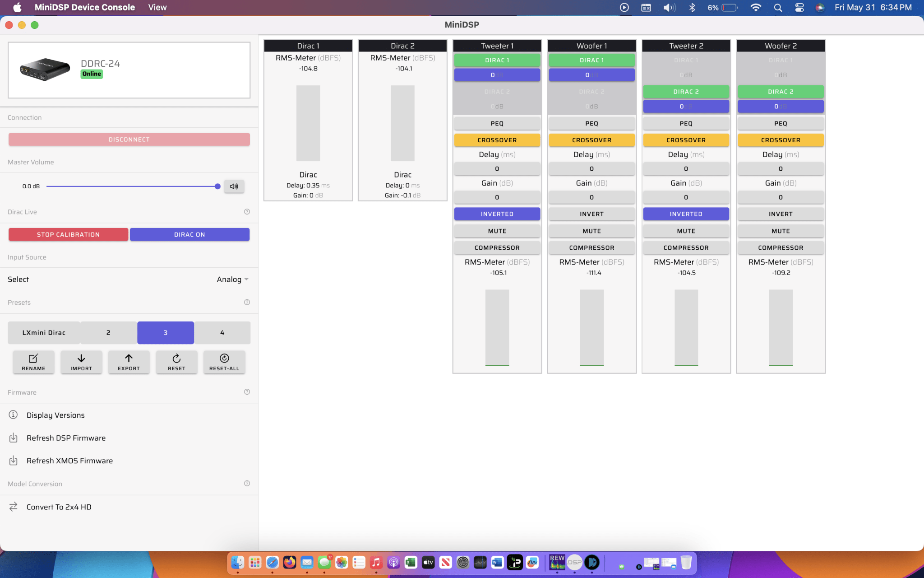Select preset 2
924x578 pixels.
[x=108, y=333]
